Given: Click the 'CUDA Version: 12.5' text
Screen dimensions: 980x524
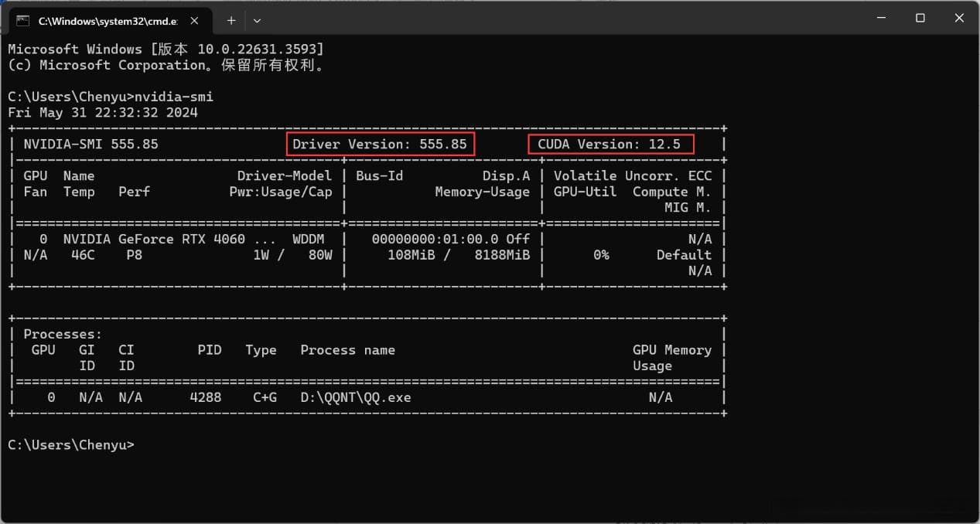Looking at the screenshot, I should [609, 144].
